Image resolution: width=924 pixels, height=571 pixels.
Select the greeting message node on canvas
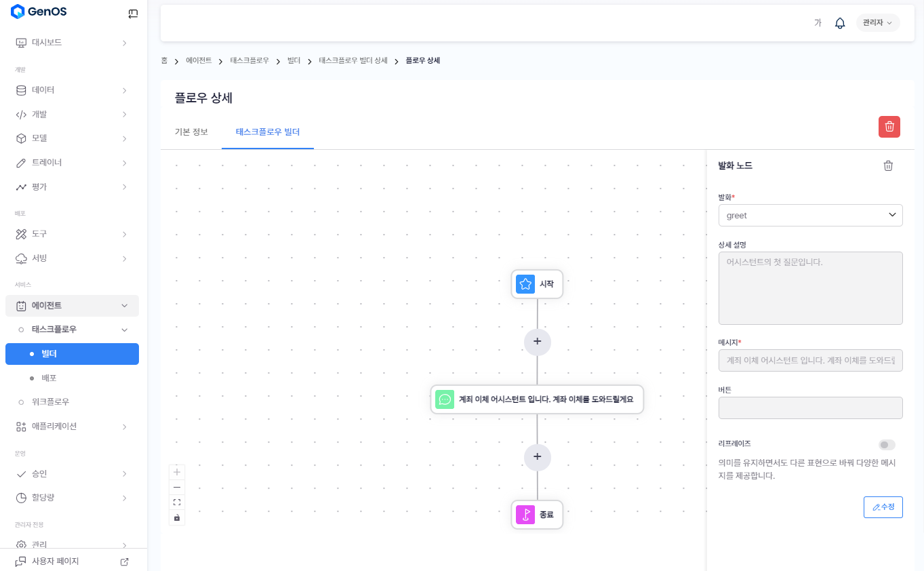point(537,399)
